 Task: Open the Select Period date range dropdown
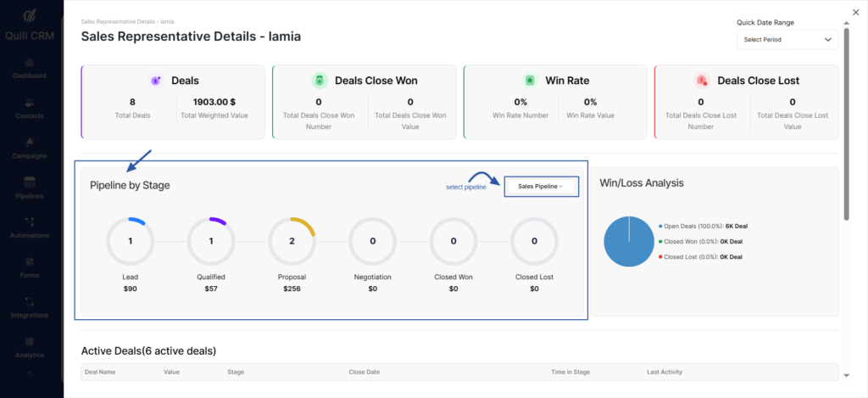[787, 40]
